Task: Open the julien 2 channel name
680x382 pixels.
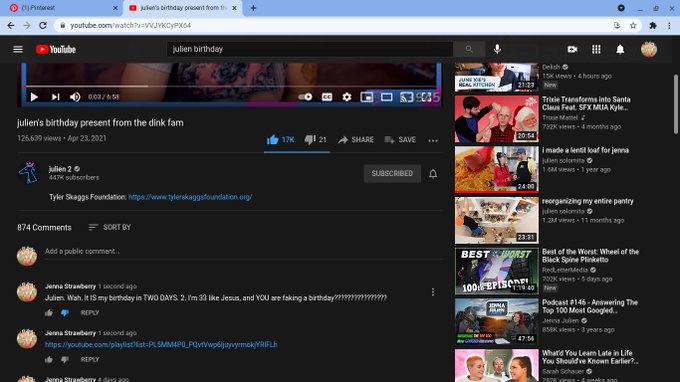Action: [x=60, y=169]
